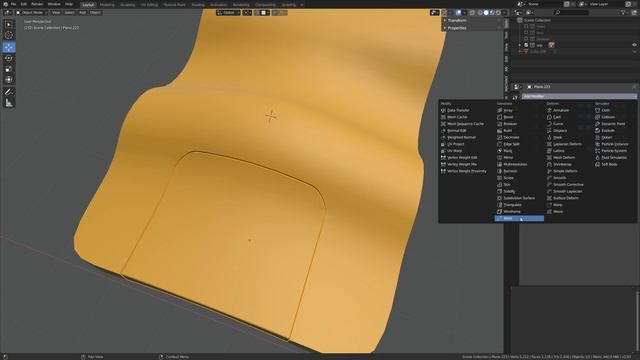Open the Render menu

(x=37, y=4)
